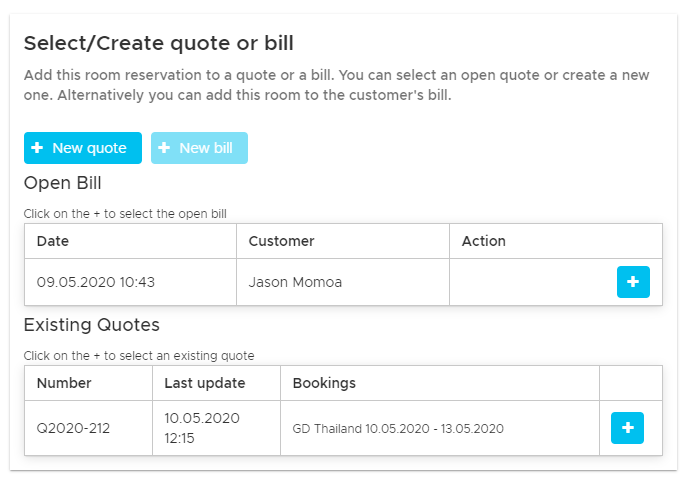Click booking GD Thailand 10.05.2020 - 13.05.2020
Screen dimensions: 687x483
coord(398,429)
